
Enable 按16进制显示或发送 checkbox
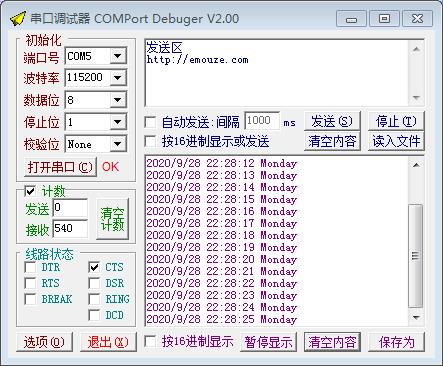pyautogui.click(x=150, y=141)
